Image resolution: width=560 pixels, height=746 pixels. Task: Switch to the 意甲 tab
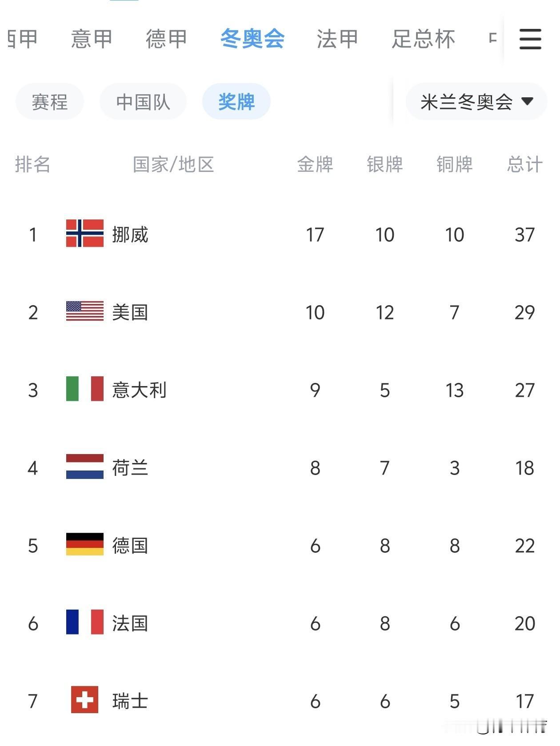click(x=92, y=39)
